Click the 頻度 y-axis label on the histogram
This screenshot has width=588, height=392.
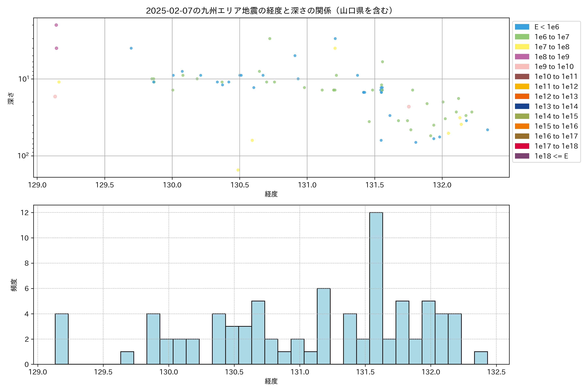point(14,285)
